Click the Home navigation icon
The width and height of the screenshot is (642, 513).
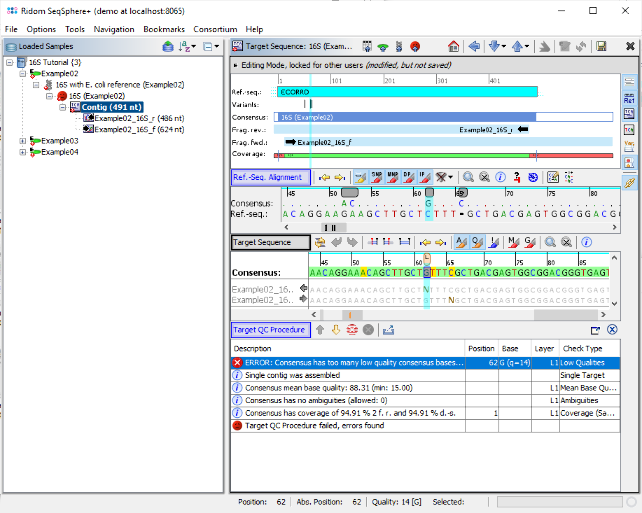[453, 46]
